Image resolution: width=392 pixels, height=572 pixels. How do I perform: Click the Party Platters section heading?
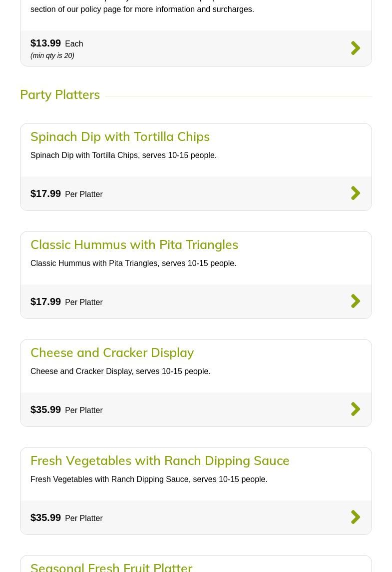click(x=60, y=94)
